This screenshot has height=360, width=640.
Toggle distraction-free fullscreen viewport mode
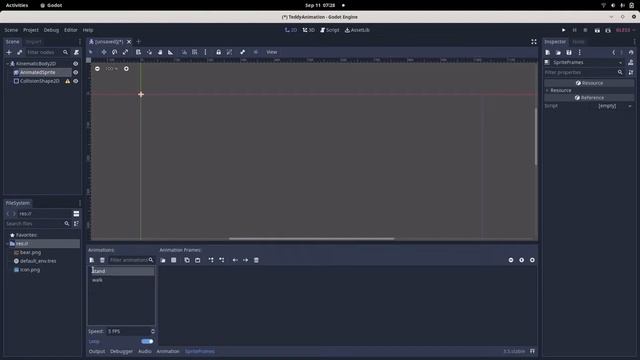click(x=533, y=42)
